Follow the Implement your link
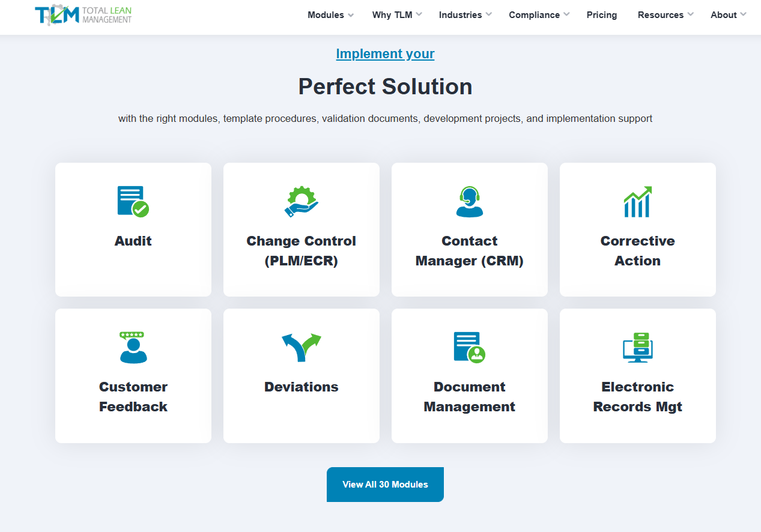Viewport: 761px width, 532px height. coord(385,53)
